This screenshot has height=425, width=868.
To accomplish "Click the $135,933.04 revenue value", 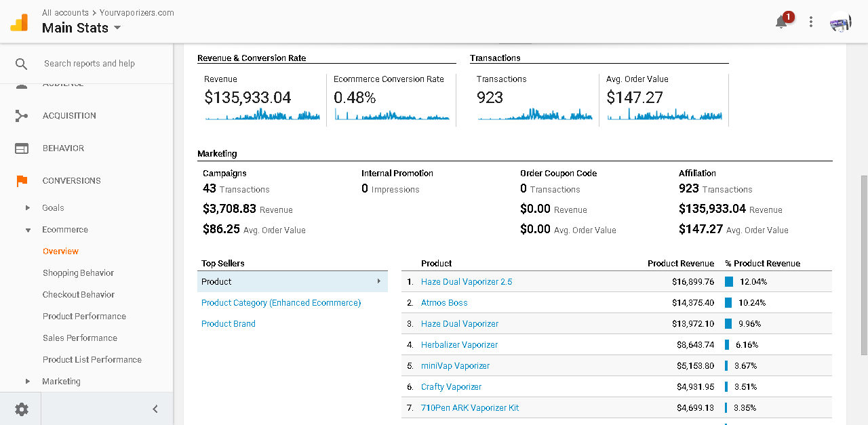I will pos(248,98).
